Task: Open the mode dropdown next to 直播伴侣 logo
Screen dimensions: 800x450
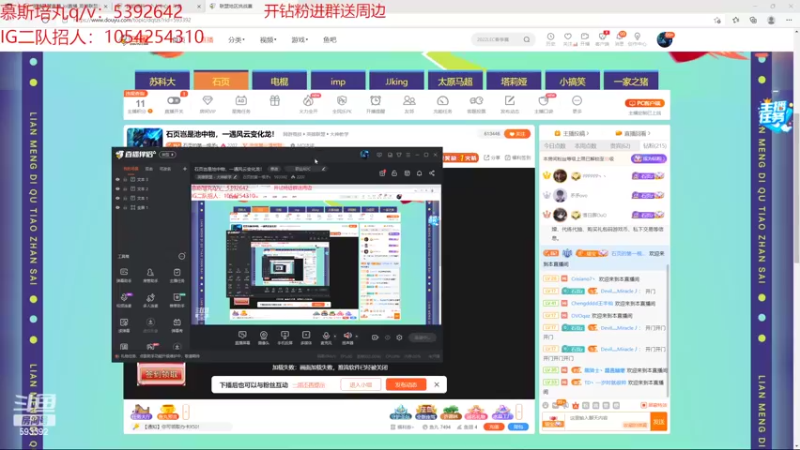Action: [167, 154]
